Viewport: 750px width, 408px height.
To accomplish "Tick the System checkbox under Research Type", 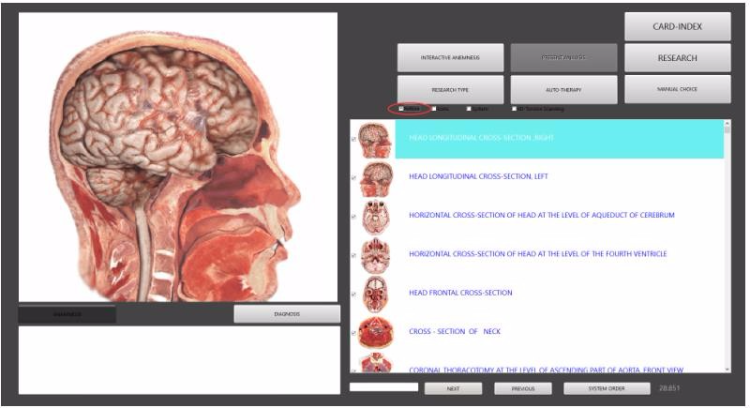I will click(469, 109).
